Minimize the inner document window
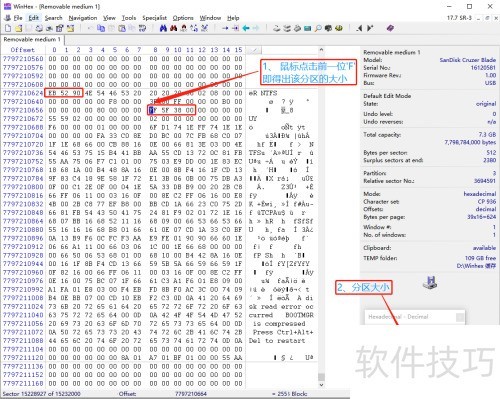The height and width of the screenshot is (399, 500). (x=479, y=18)
